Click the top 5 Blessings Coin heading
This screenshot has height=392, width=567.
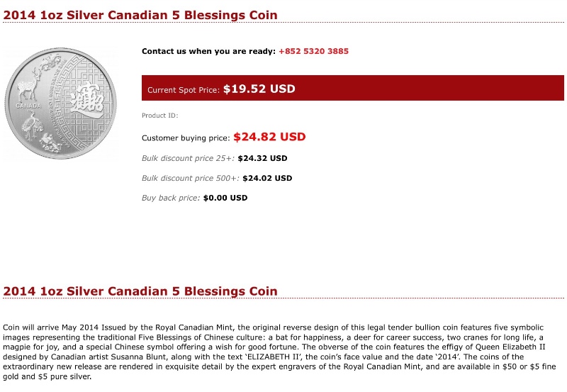[140, 15]
